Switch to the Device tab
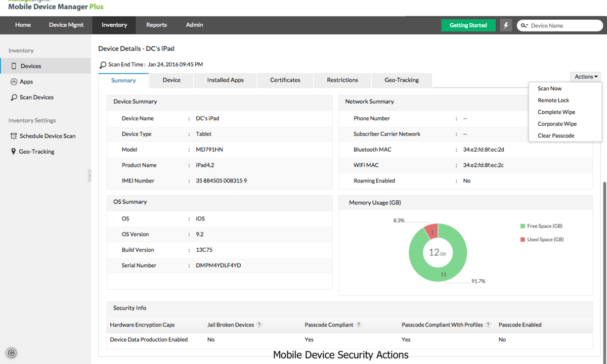This screenshot has height=364, width=607. tap(171, 80)
